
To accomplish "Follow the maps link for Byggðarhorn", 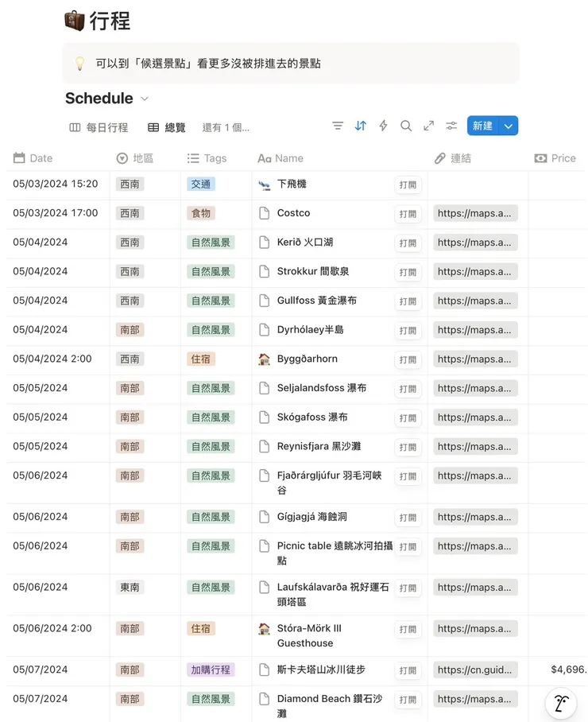I will (475, 359).
